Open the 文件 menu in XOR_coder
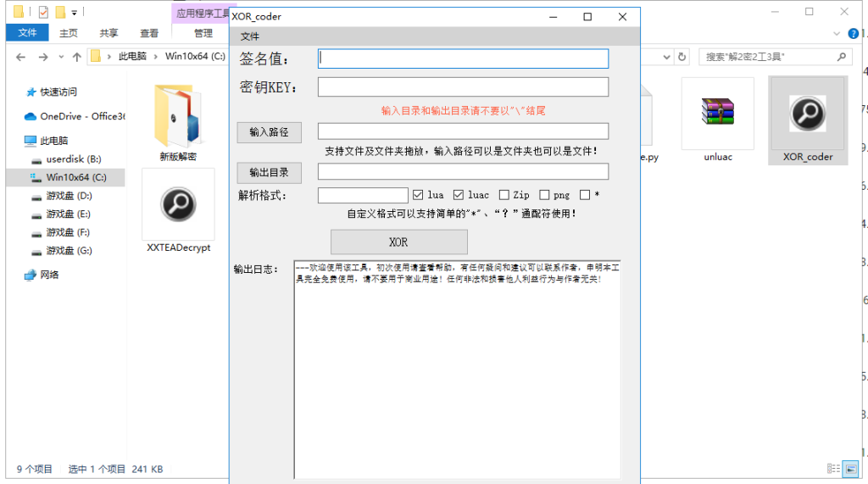Image resolution: width=868 pixels, height=484 pixels. [250, 36]
